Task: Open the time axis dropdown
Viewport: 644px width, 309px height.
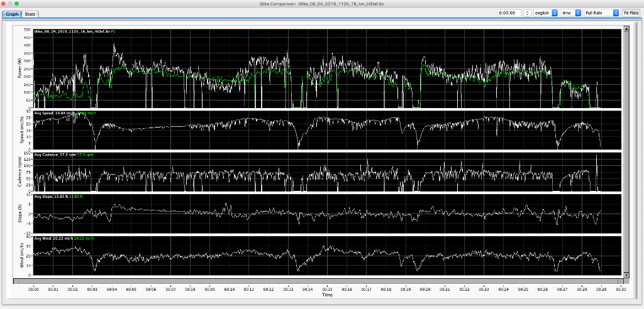Action: (x=571, y=13)
